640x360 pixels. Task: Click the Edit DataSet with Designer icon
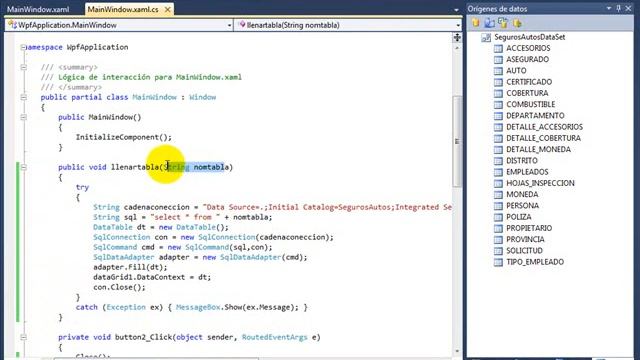click(x=489, y=23)
